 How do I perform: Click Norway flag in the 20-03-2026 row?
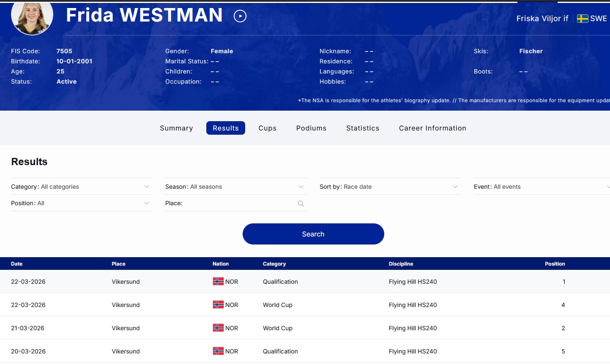pos(218,351)
